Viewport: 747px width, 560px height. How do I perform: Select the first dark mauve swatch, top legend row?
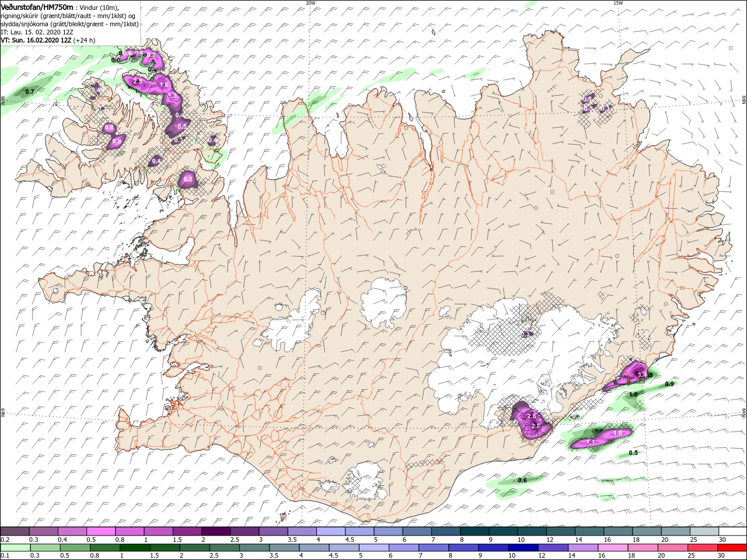pyautogui.click(x=15, y=531)
